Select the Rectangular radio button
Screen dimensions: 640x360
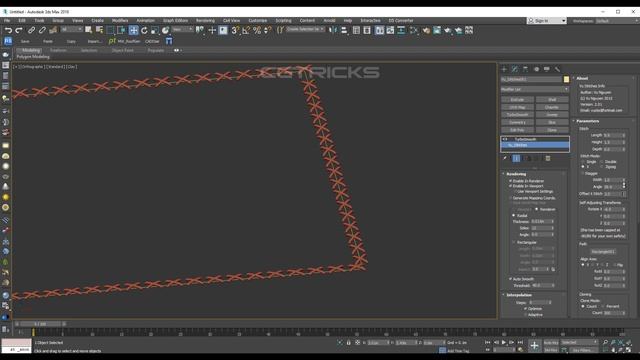(x=514, y=242)
